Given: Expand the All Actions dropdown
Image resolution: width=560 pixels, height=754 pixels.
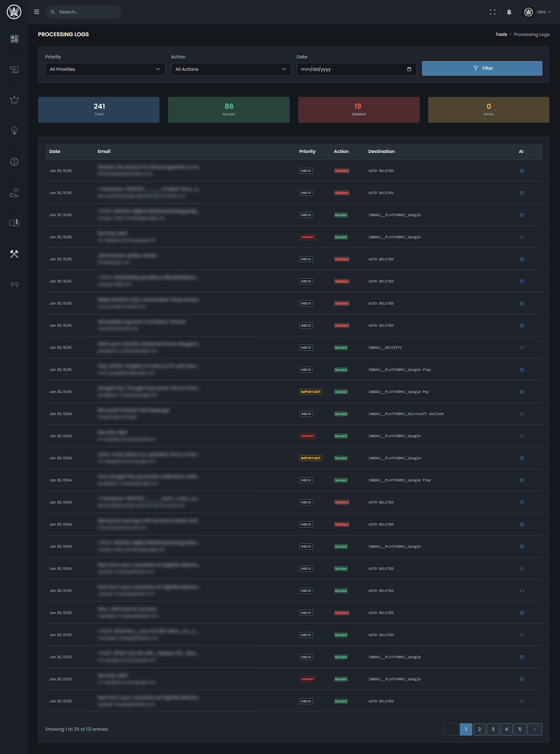Looking at the screenshot, I should 231,69.
